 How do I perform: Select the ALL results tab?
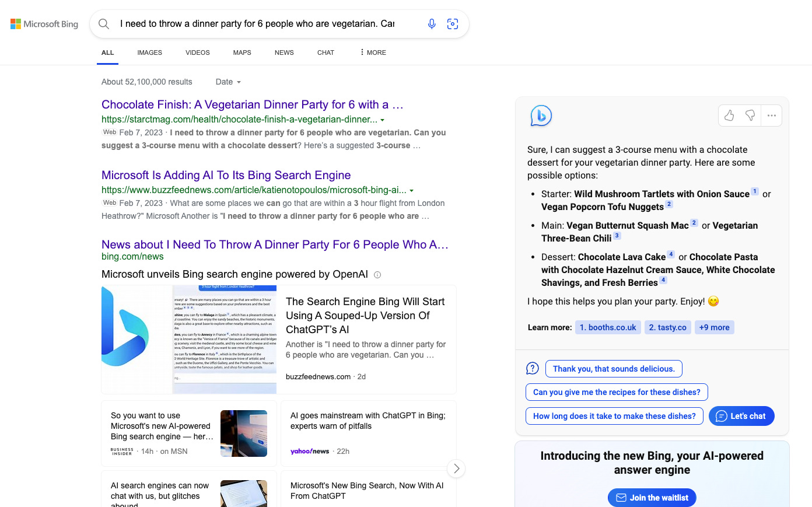coord(108,53)
